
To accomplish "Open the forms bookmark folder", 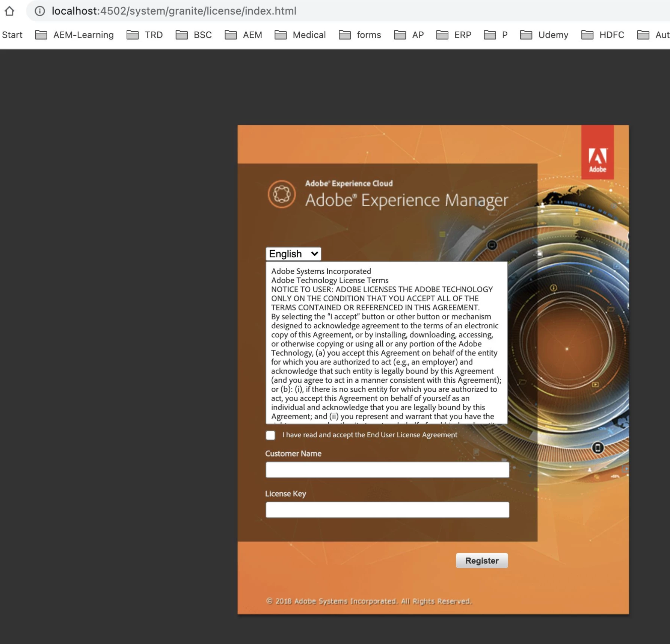I will pyautogui.click(x=360, y=35).
